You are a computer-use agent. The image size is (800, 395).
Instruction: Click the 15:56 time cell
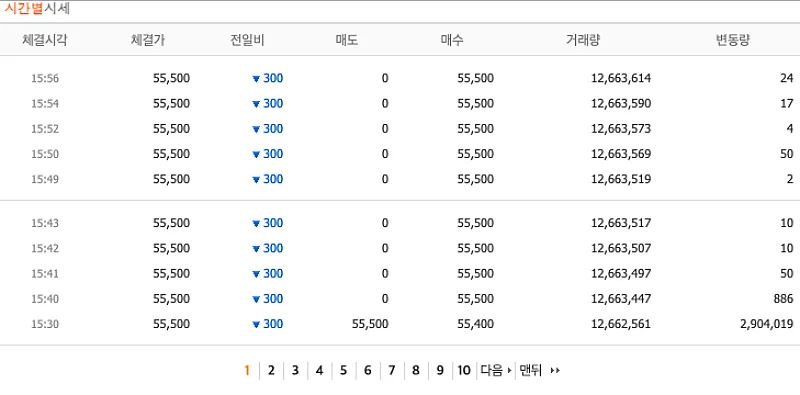tap(45, 79)
